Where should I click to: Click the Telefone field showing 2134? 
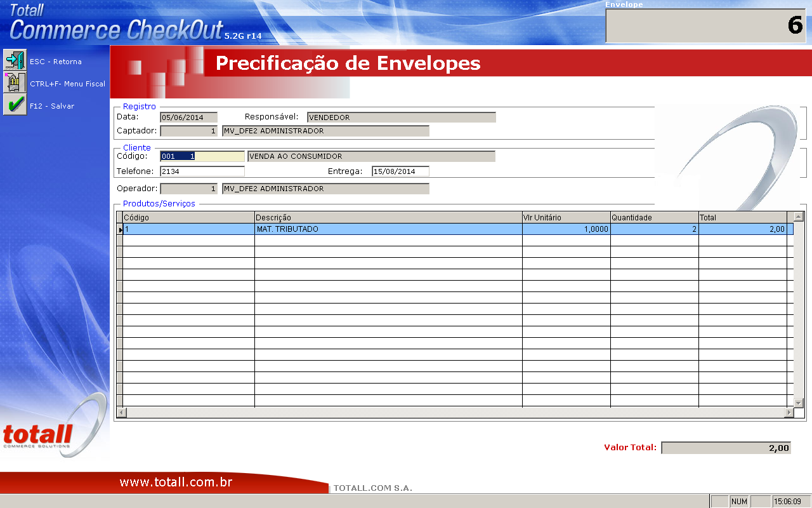pos(202,171)
